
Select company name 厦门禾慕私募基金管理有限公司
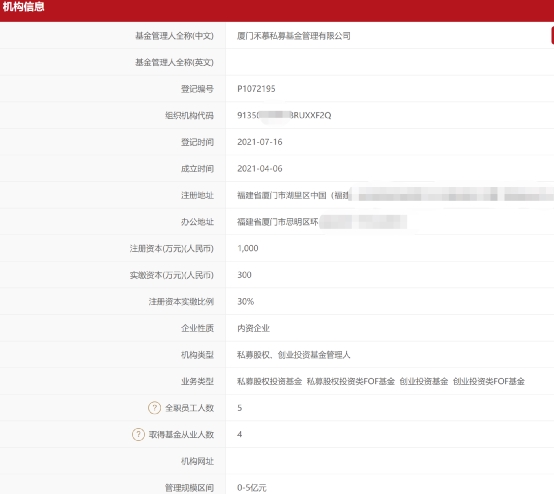click(294, 36)
